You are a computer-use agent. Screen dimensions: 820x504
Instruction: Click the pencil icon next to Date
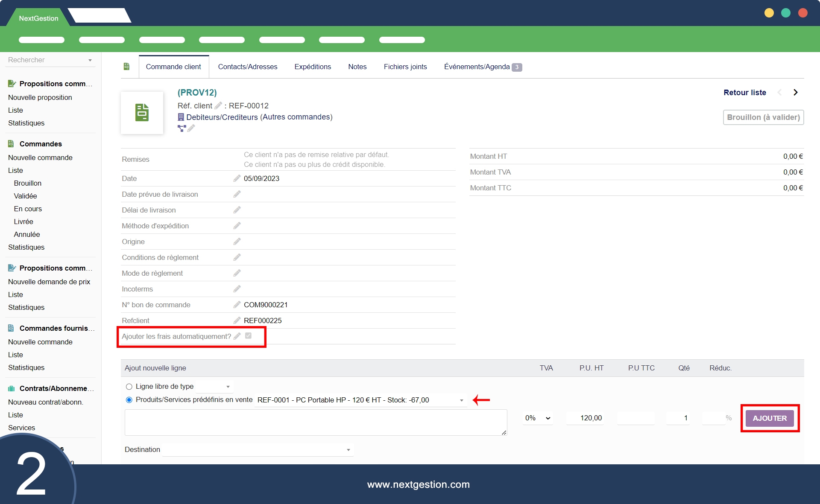237,178
